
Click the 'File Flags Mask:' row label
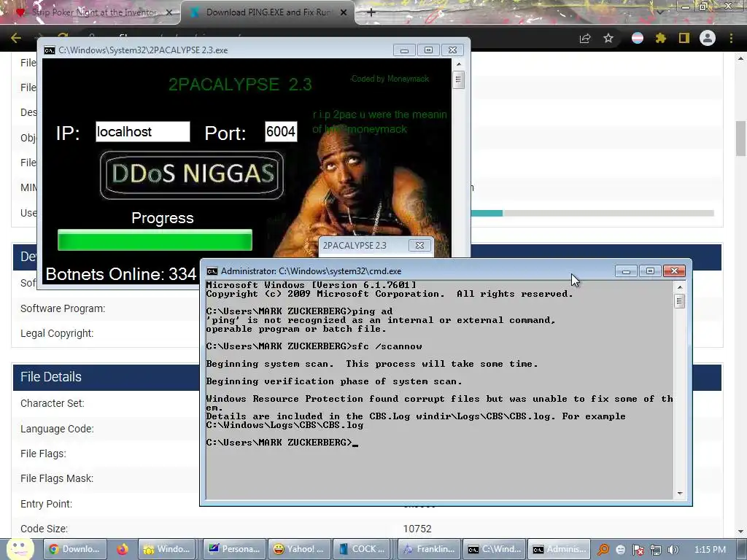pos(57,478)
